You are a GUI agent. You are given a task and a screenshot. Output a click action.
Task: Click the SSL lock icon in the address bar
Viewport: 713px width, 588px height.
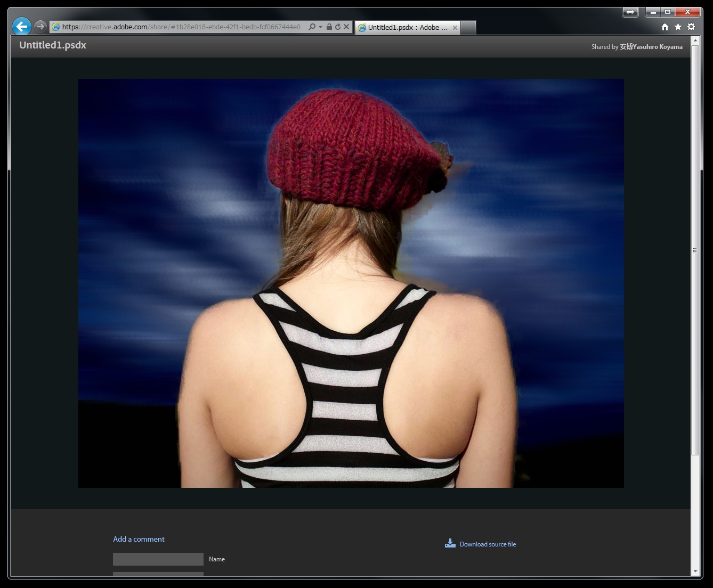[x=329, y=27]
